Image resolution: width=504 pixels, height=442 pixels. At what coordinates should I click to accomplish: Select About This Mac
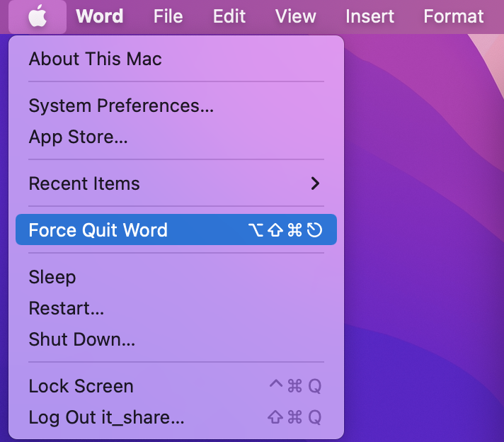[95, 59]
